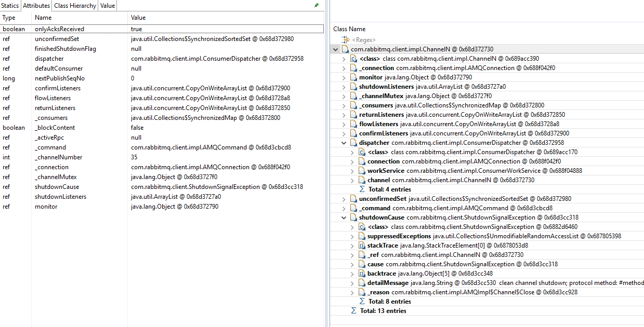Click the detailMessage row file icon
The image size is (644, 327).
362,283
